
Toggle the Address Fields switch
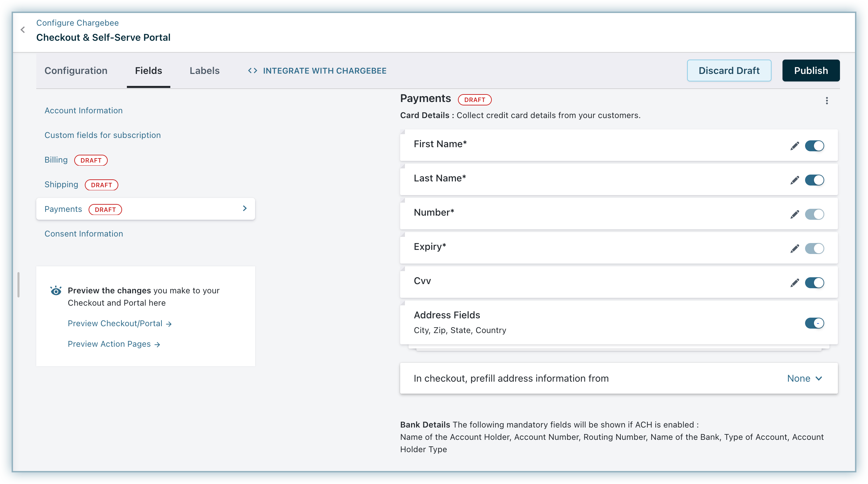[814, 323]
